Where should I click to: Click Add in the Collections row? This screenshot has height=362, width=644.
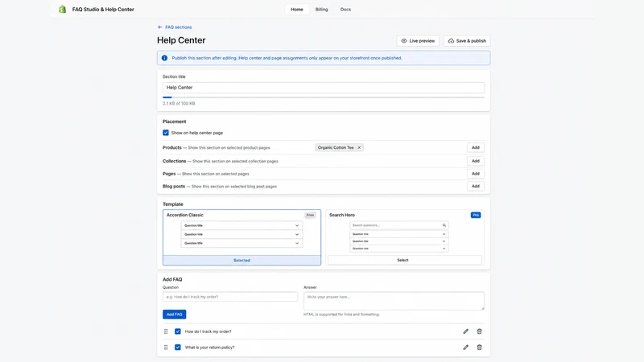click(475, 161)
